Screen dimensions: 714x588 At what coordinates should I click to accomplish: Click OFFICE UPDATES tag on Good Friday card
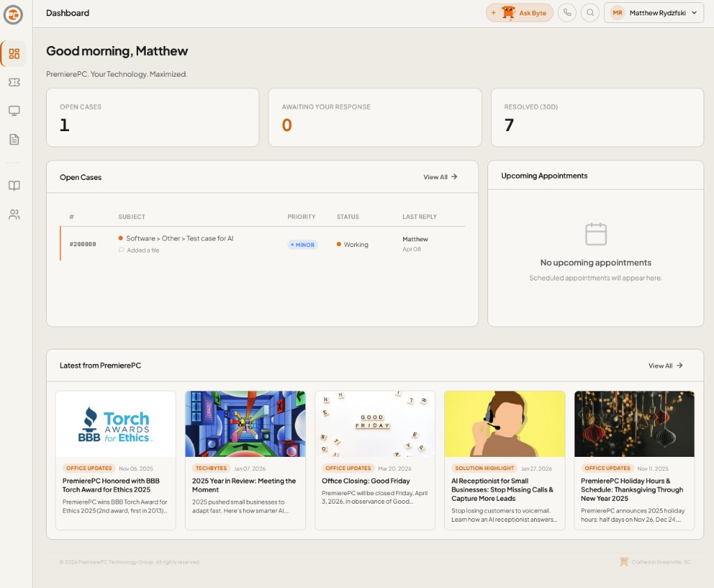(348, 468)
